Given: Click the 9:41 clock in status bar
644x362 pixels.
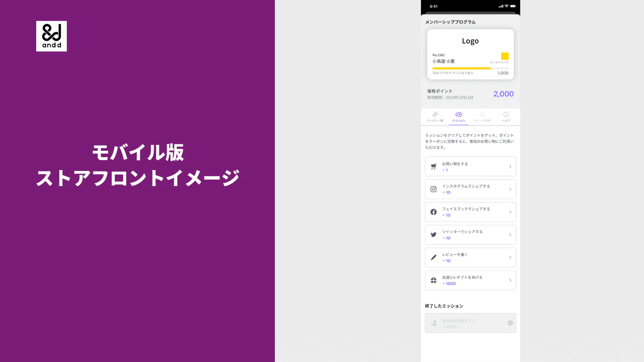Looking at the screenshot, I should click(x=433, y=6).
